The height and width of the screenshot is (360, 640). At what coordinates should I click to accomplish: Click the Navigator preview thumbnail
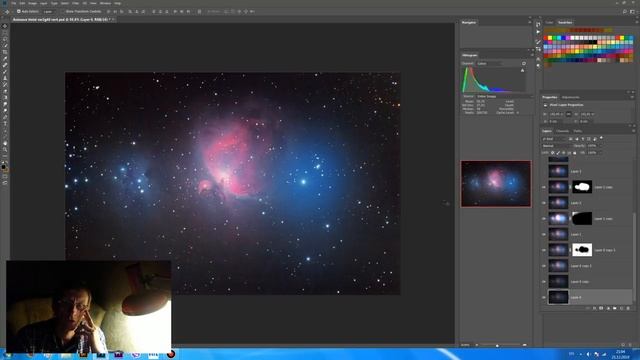click(x=496, y=184)
